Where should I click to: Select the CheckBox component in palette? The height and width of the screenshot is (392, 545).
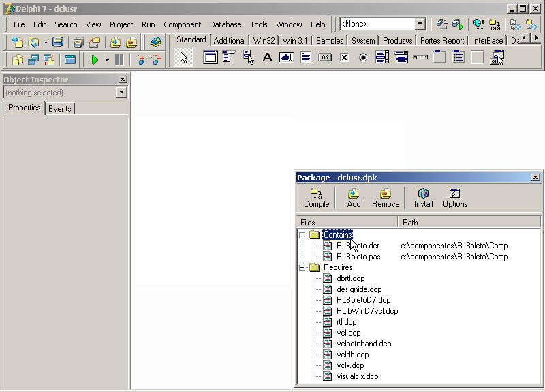(344, 58)
